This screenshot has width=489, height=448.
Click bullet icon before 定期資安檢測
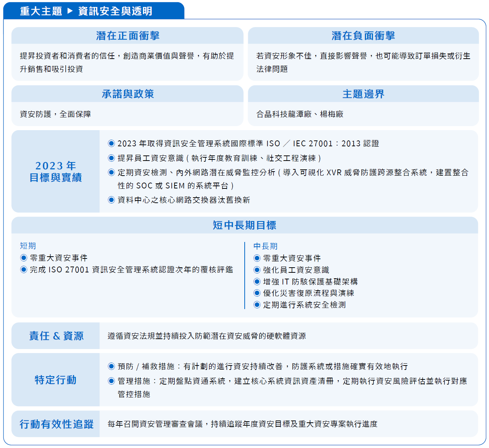click(112, 172)
